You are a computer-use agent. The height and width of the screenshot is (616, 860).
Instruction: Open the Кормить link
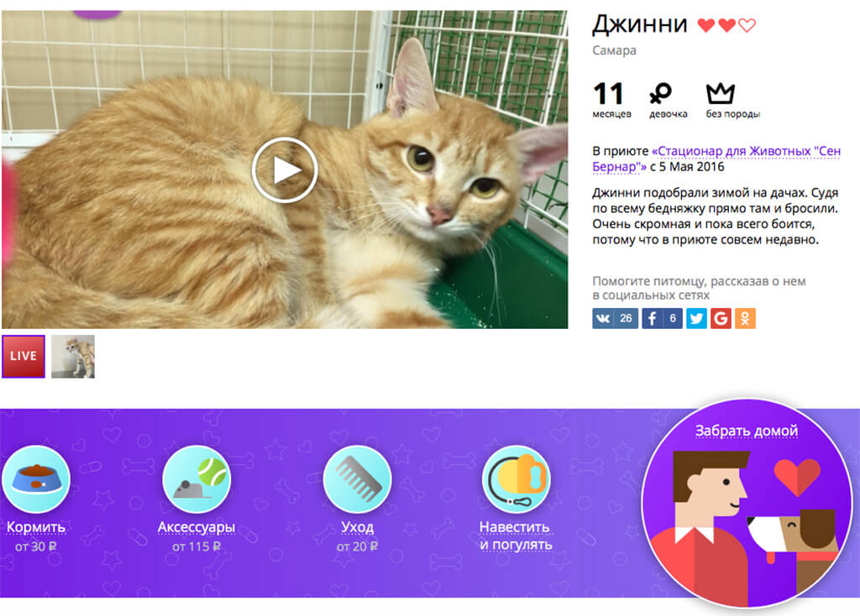coord(36,527)
